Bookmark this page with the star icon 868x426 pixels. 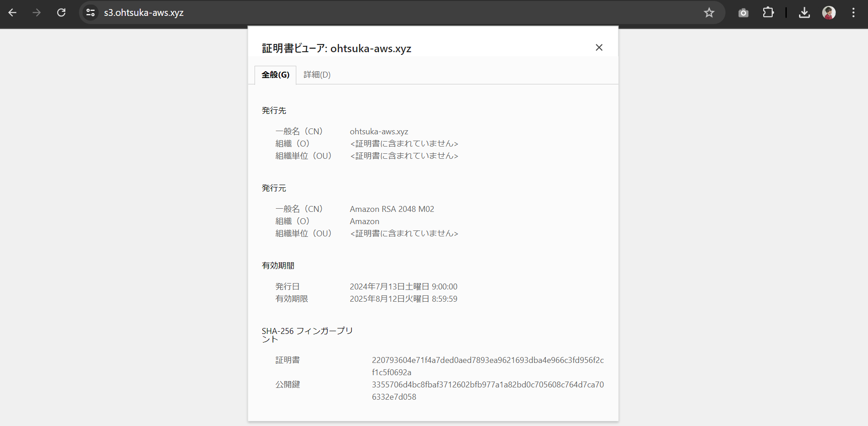click(x=709, y=13)
